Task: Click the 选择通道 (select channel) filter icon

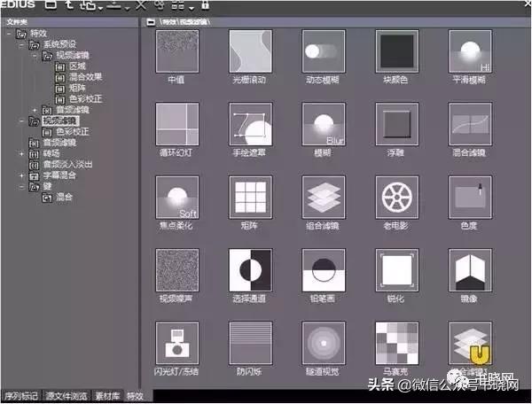Action: 250,270
